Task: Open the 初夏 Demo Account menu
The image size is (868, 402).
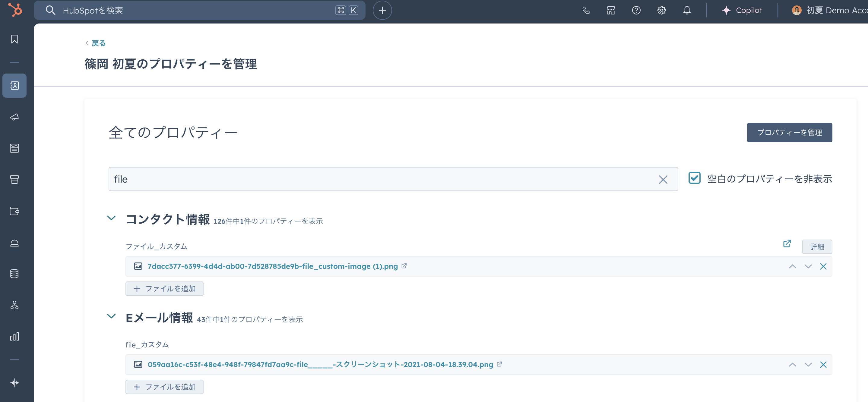Action: [x=830, y=10]
